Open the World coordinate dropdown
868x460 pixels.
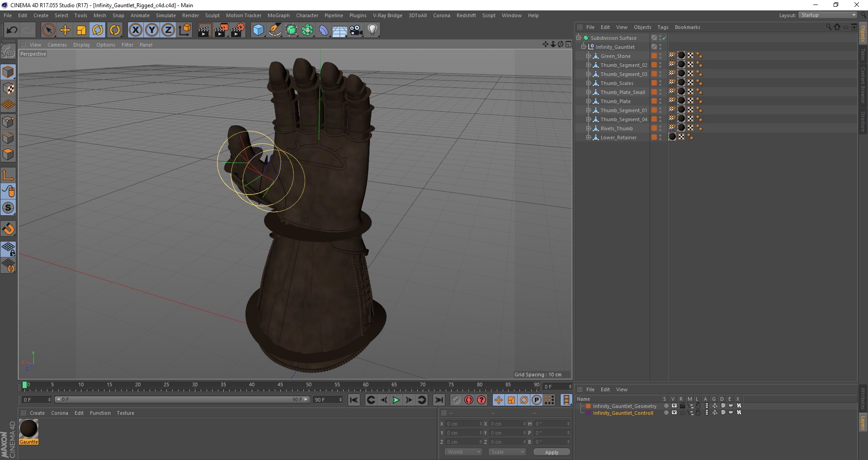[463, 452]
